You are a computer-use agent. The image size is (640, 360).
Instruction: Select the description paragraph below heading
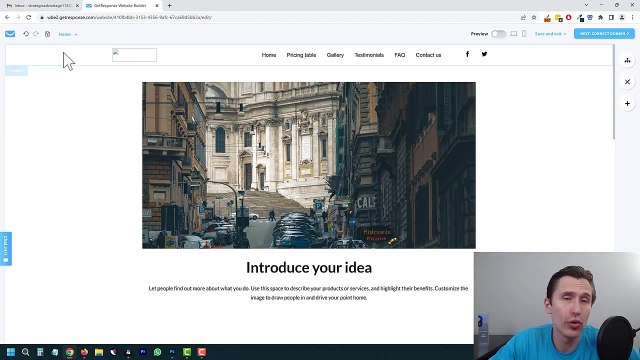pyautogui.click(x=309, y=293)
